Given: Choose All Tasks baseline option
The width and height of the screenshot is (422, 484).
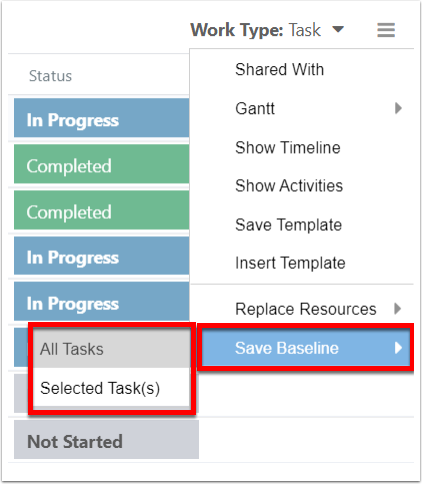Looking at the screenshot, I should pyautogui.click(x=112, y=349).
